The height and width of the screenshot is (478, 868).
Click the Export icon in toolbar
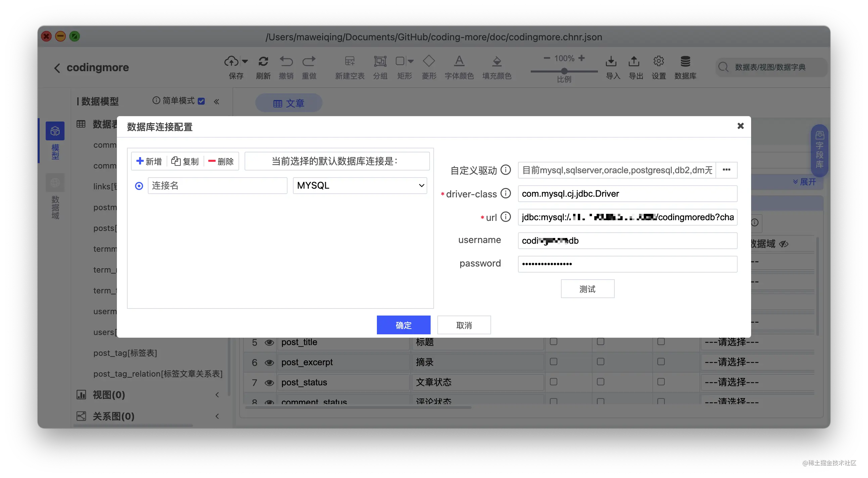pyautogui.click(x=634, y=61)
